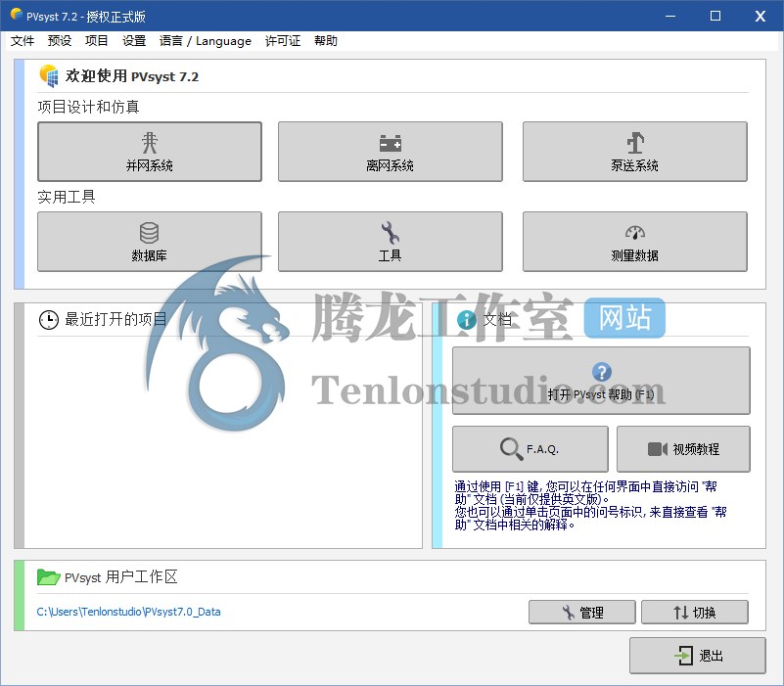Click the 项目设计和仿真 section label

88,107
